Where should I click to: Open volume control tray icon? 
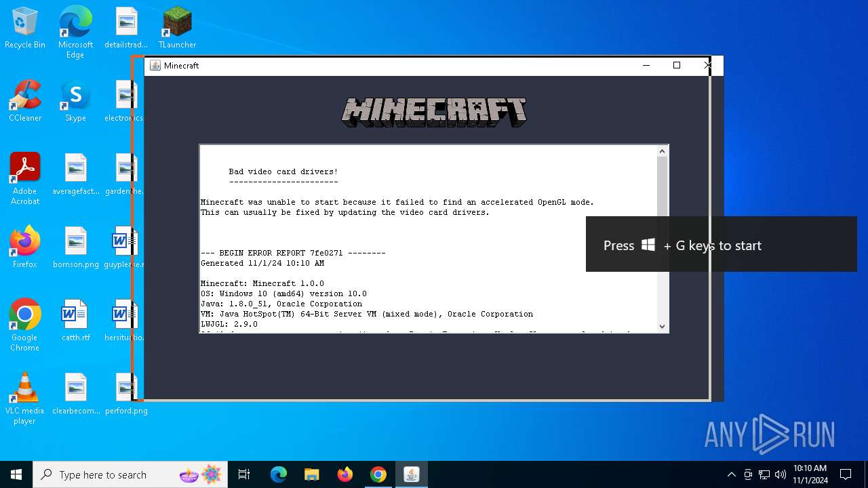click(781, 474)
